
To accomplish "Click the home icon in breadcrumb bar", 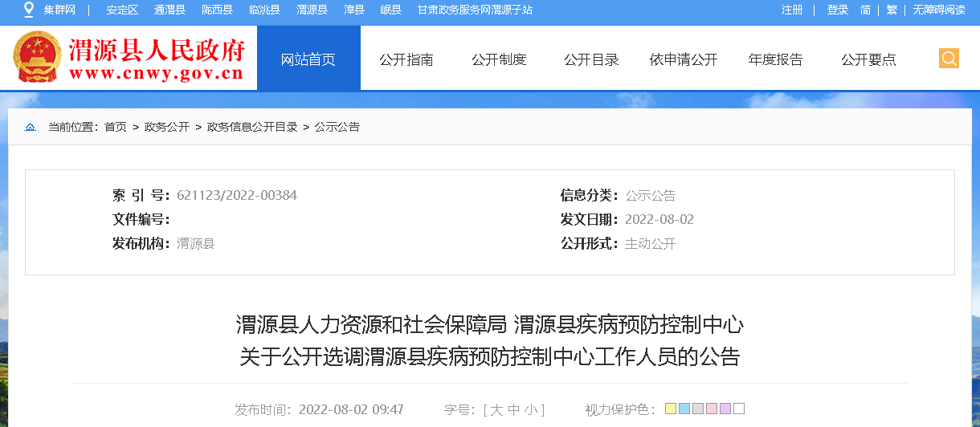I will 31,127.
